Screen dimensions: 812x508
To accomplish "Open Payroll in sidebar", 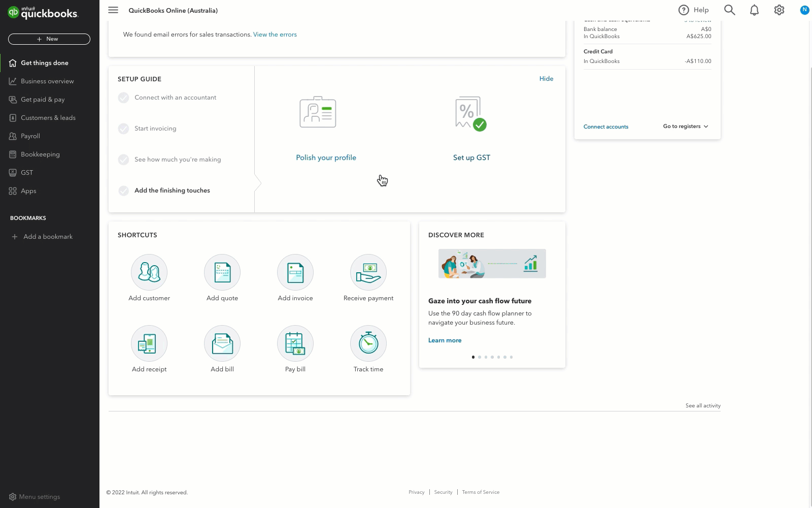I will tap(50, 136).
